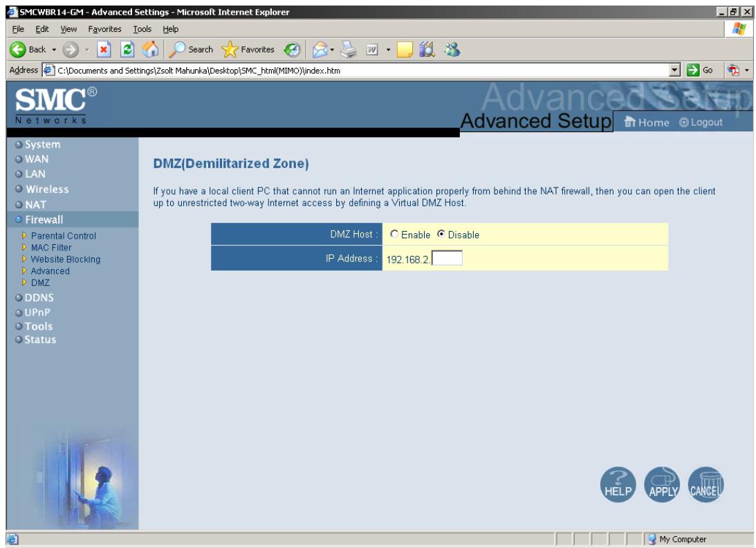This screenshot has width=756, height=548.
Task: Click the My Computer zone icon
Action: coord(652,539)
